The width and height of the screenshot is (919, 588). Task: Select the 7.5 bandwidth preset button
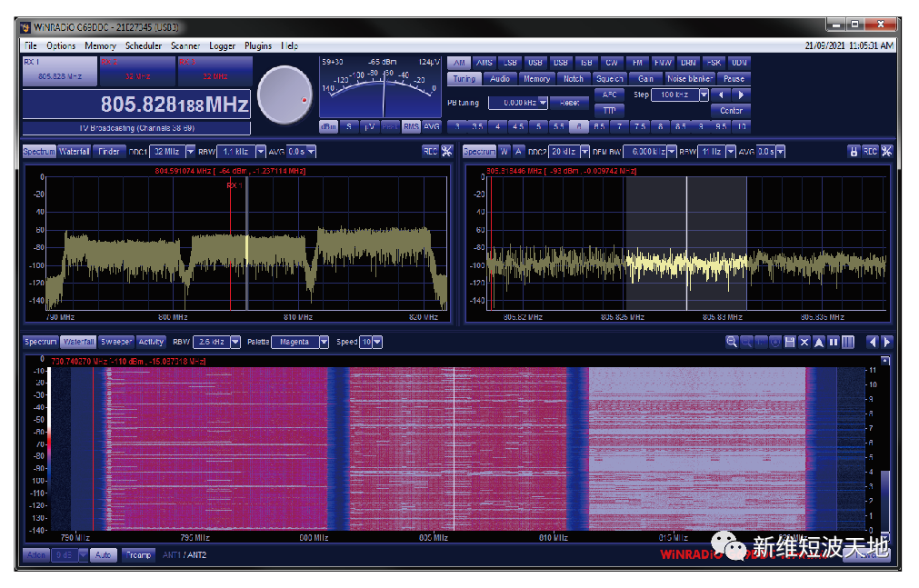(x=640, y=126)
